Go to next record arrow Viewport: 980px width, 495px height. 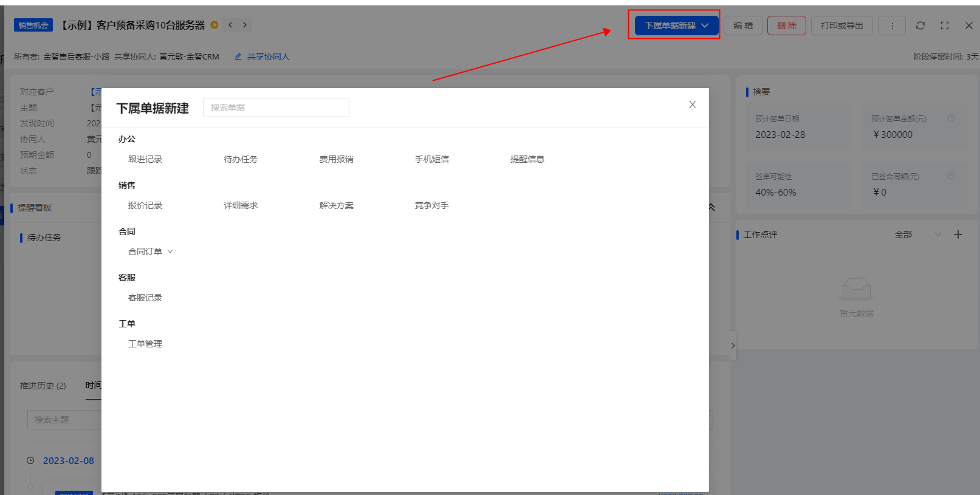click(x=245, y=25)
